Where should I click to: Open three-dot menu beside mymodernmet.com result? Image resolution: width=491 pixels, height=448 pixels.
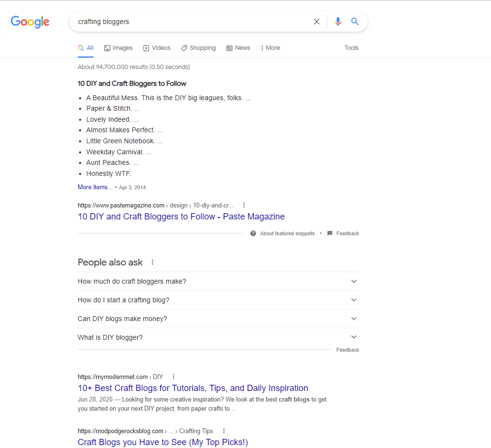174,377
